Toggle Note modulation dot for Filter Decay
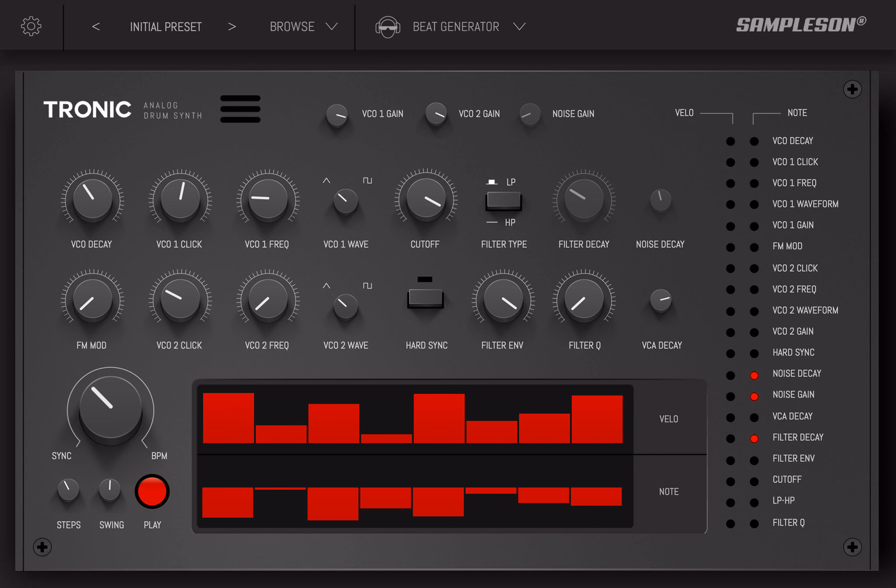 (x=754, y=438)
